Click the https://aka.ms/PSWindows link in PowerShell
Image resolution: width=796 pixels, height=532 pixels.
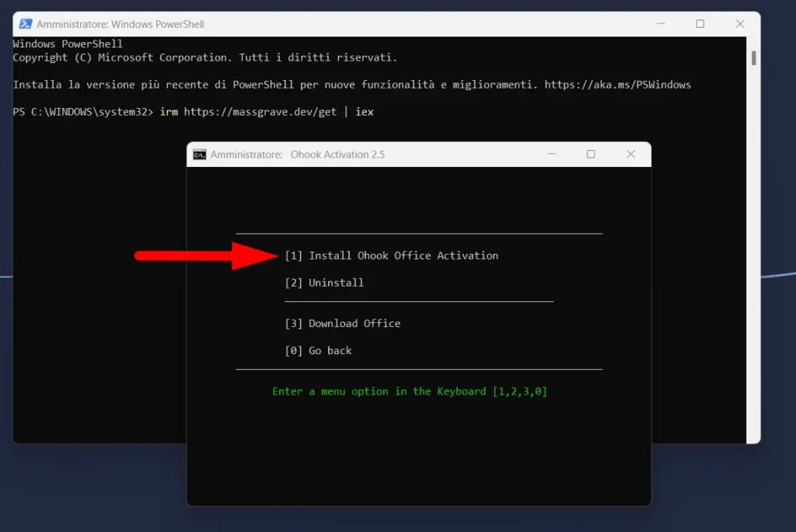tap(617, 85)
